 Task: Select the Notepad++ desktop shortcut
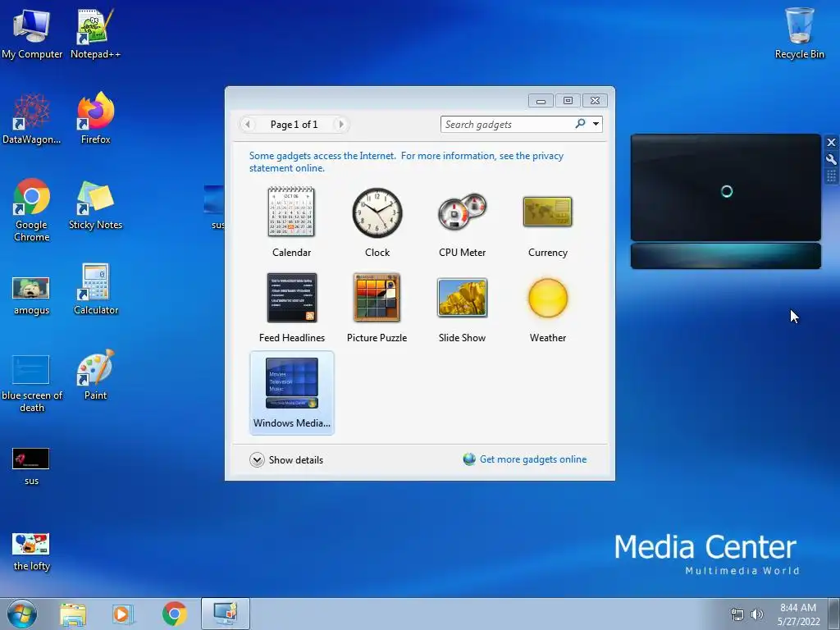click(x=95, y=33)
